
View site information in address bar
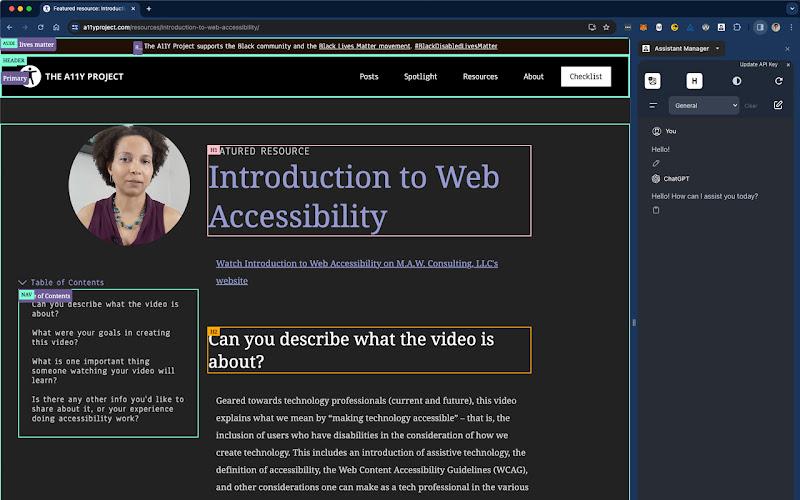[x=75, y=27]
